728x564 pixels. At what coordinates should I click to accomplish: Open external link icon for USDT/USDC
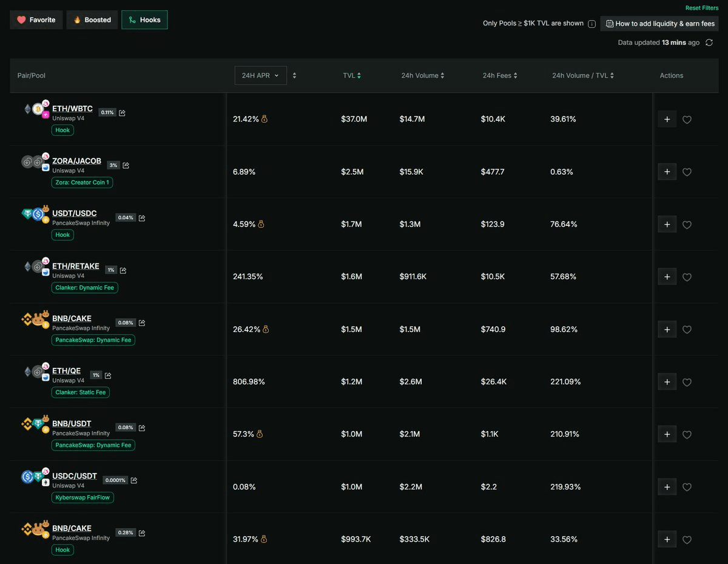(x=142, y=218)
